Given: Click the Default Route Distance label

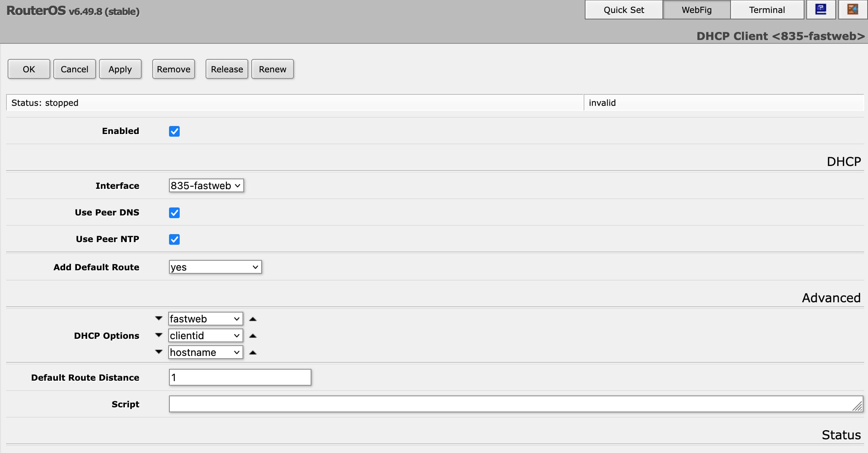Looking at the screenshot, I should [x=85, y=378].
